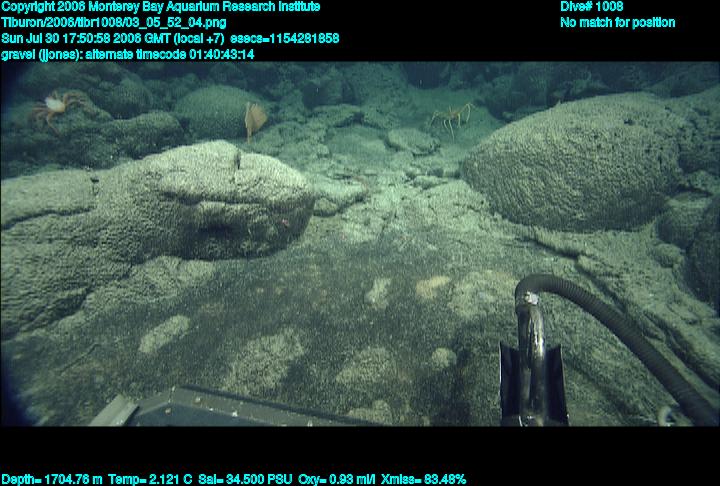Viewport: 720px width, 486px height.
Task: Click the Oxy= 0.93 ml/l reading
Action: [337, 479]
